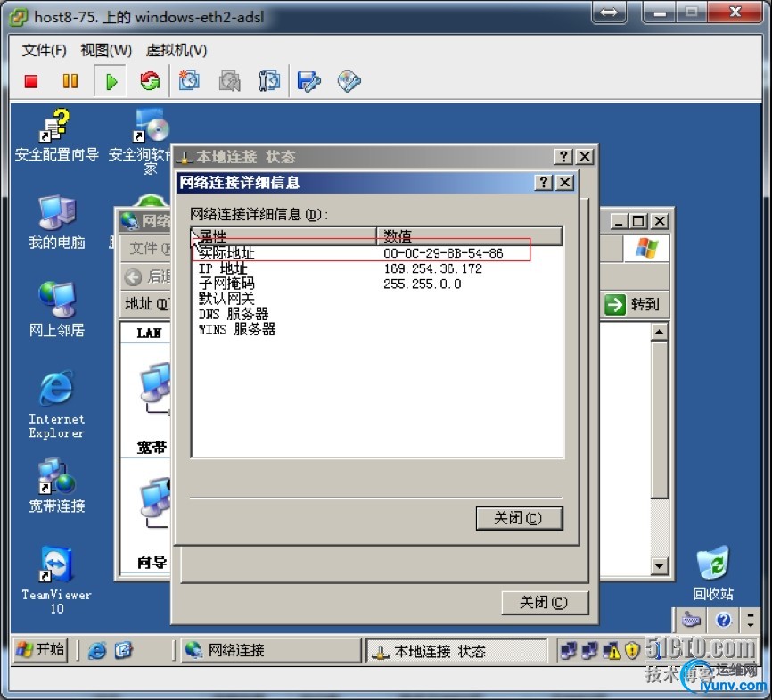
Task: Select the IP 地址 row
Action: pos(377,268)
